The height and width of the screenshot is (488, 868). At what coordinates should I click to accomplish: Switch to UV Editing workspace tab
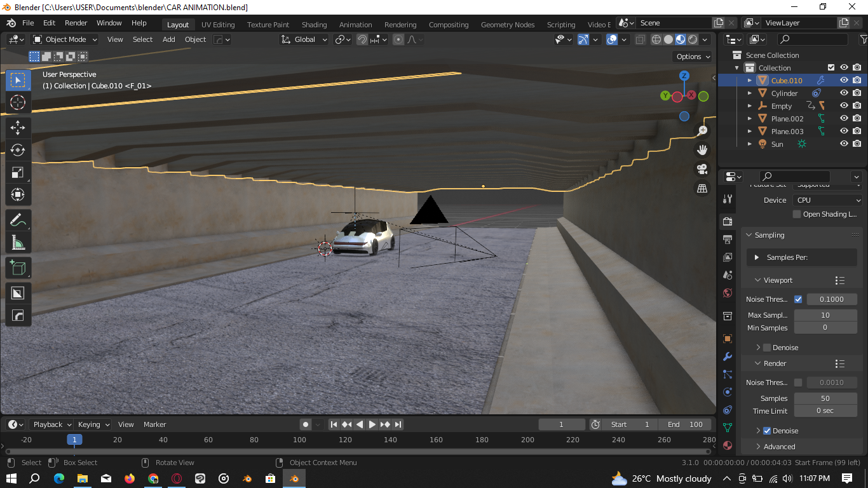pyautogui.click(x=218, y=25)
